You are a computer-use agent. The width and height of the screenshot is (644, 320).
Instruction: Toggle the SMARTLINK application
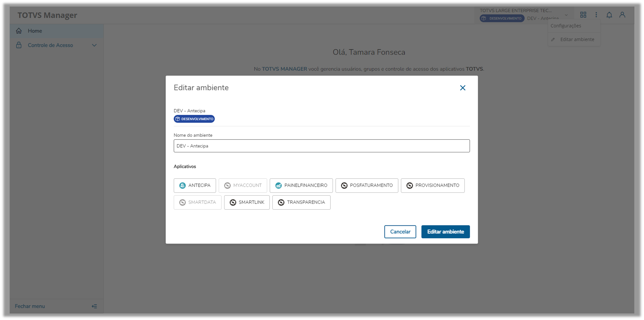click(247, 202)
